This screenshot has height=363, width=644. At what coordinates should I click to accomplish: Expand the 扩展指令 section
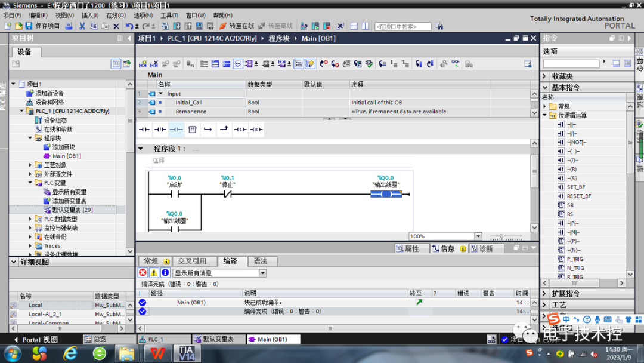pos(545,294)
